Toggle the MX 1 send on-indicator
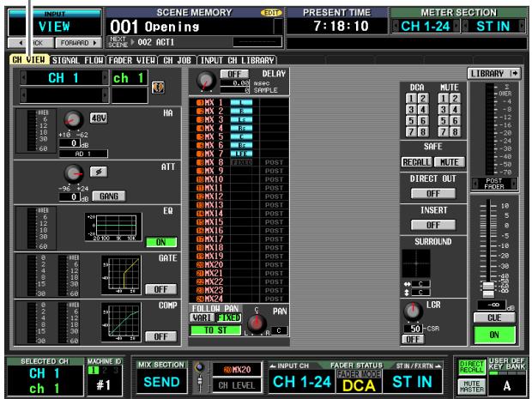 200,102
